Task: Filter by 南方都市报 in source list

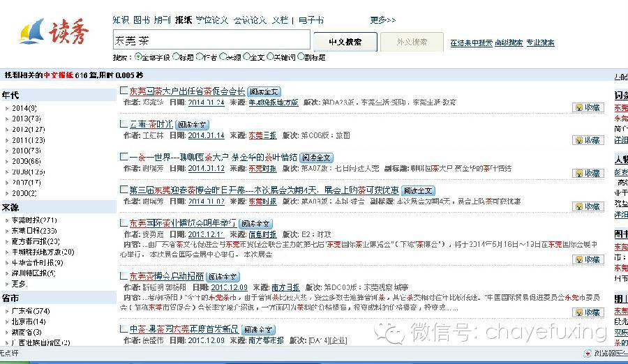Action: pos(36,241)
